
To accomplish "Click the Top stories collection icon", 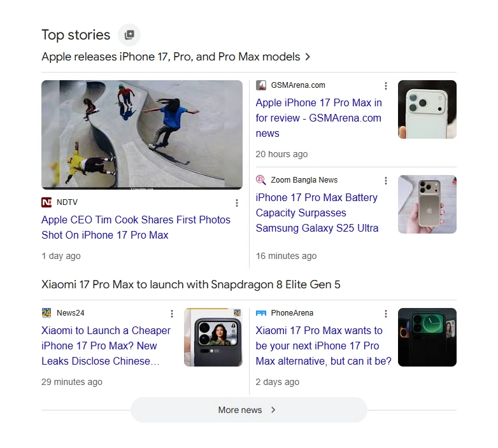I will (129, 35).
